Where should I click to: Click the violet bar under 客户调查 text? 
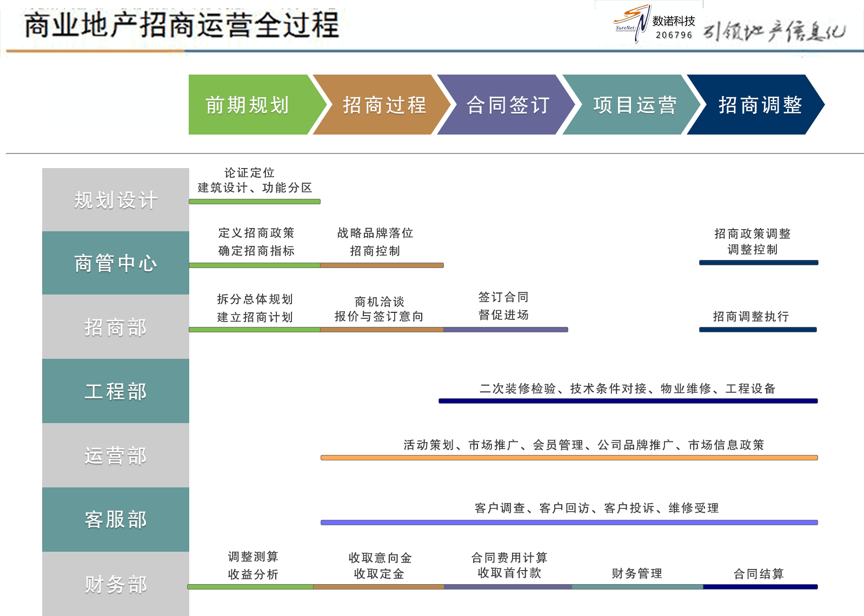point(569,523)
